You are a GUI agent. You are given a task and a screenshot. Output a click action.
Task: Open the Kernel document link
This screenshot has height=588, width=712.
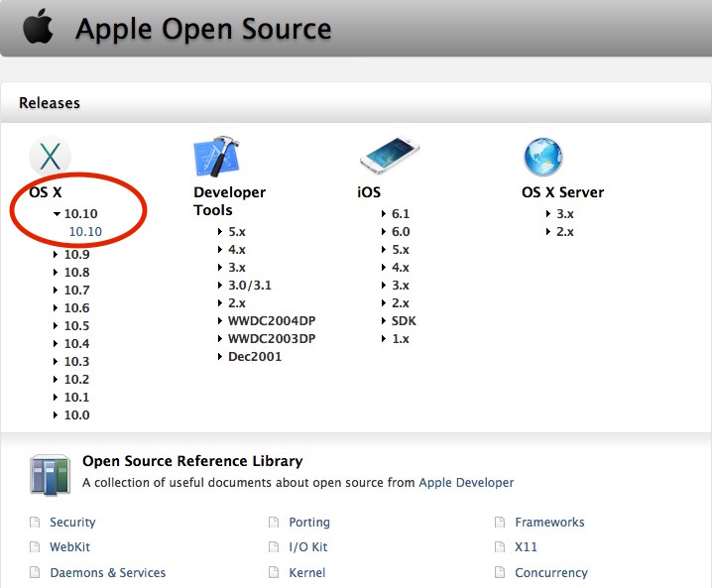(x=307, y=572)
